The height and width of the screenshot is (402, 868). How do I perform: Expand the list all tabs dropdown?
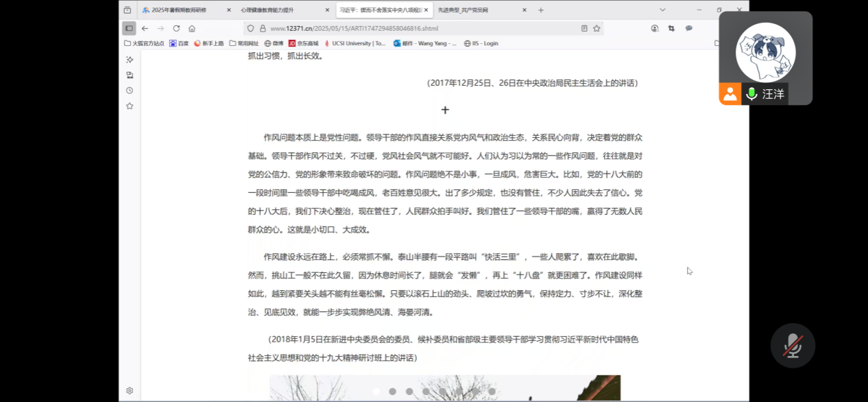[x=662, y=10]
